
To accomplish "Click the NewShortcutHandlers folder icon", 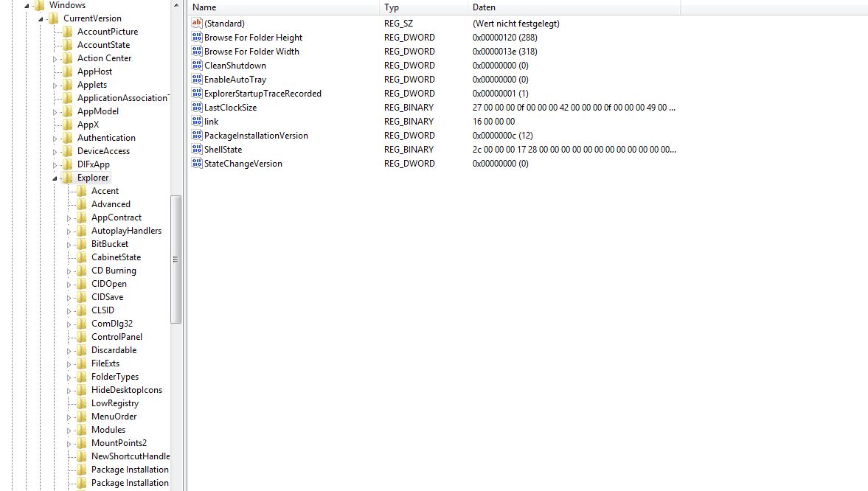I will (x=82, y=456).
